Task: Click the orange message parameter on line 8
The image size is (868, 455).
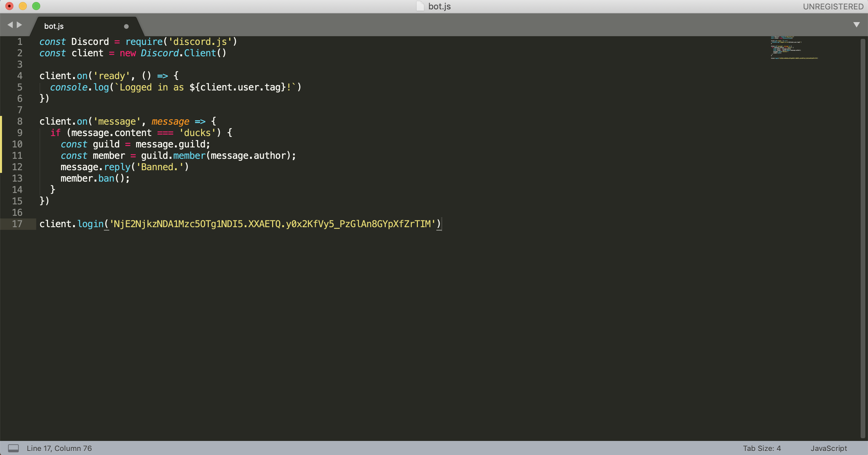Action: pos(171,121)
